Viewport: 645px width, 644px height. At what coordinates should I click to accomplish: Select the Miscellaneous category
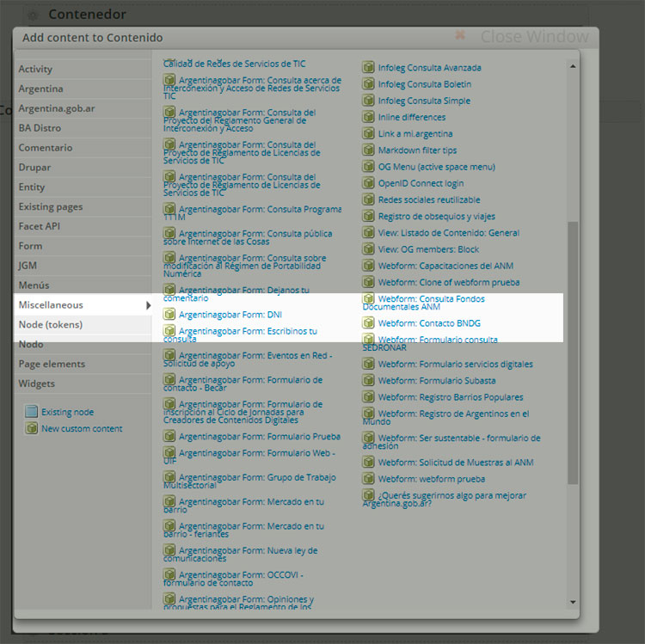pos(51,305)
